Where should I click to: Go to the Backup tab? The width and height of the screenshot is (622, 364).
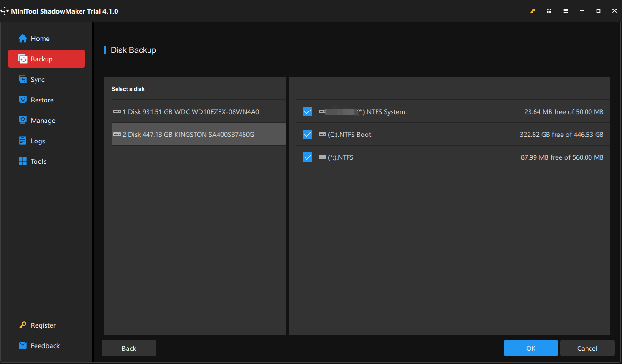click(x=46, y=59)
